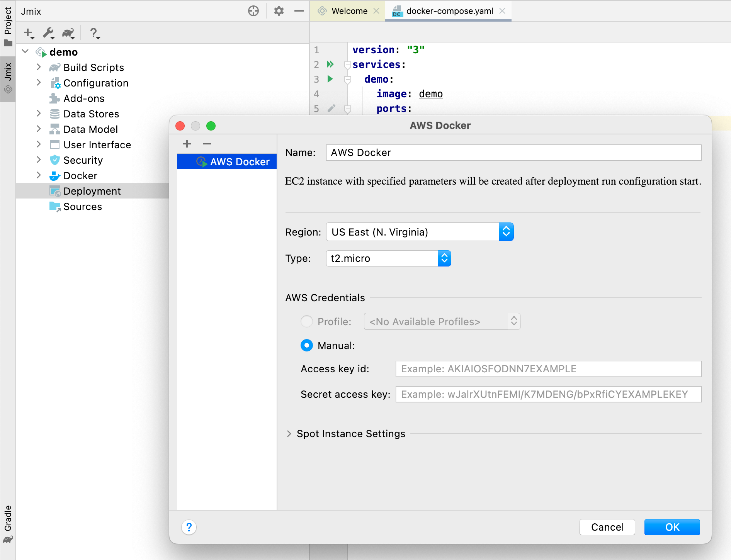The height and width of the screenshot is (560, 731).
Task: Open the question mark help menu in Jmix toolbar
Action: pos(94,33)
